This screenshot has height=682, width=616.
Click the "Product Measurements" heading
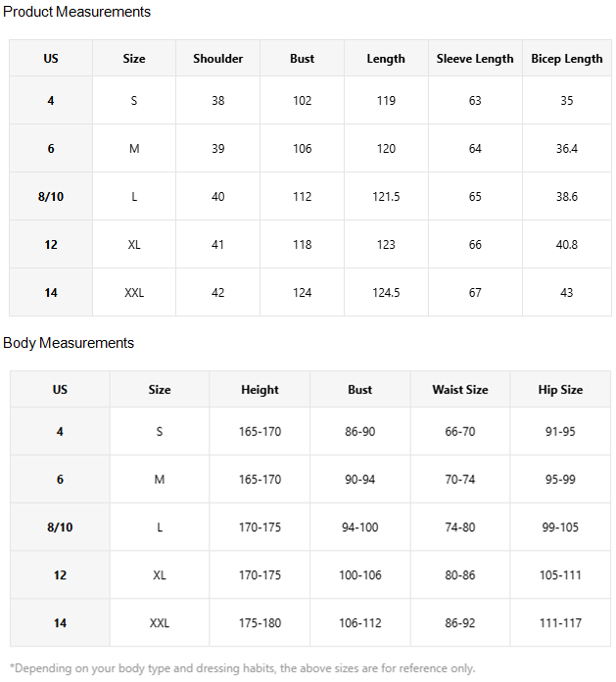click(x=77, y=12)
